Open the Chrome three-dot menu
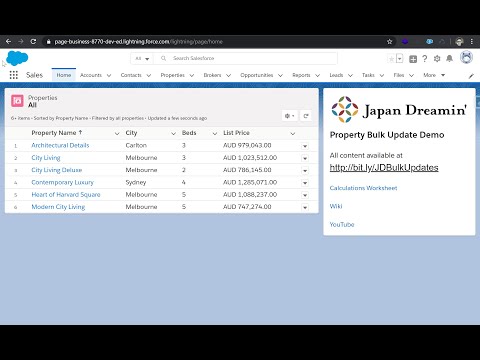Screen dimensions: 480x360 pyautogui.click(x=472, y=42)
